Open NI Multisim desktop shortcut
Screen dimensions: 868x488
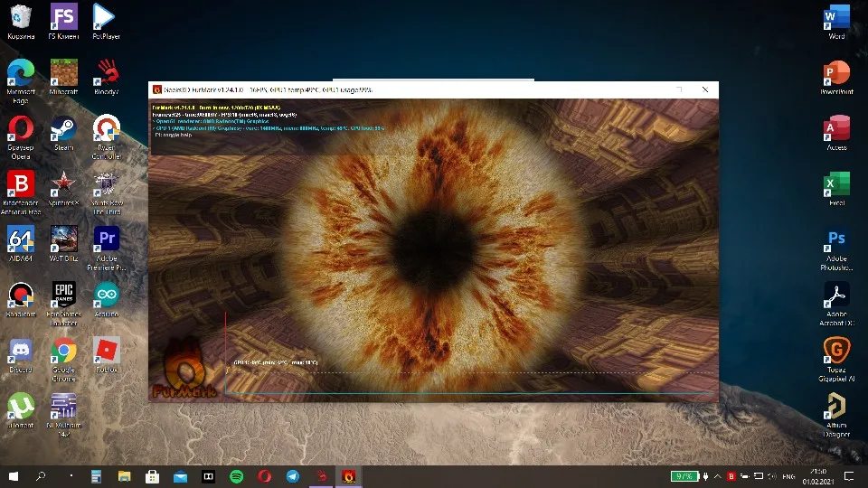[x=63, y=415]
